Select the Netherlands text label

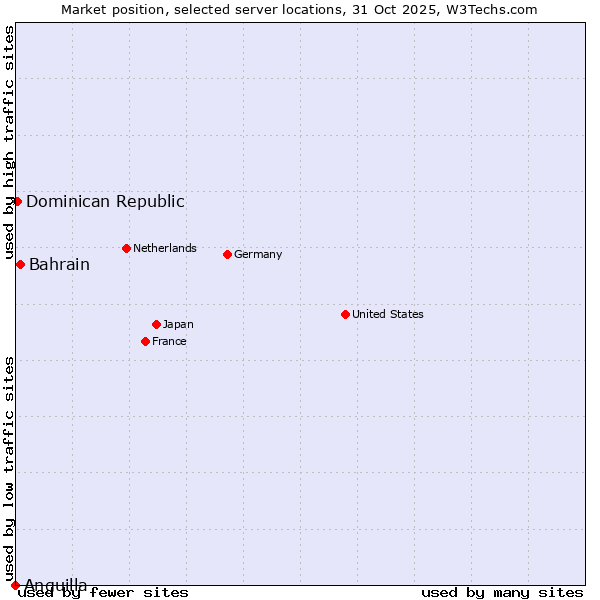point(164,248)
